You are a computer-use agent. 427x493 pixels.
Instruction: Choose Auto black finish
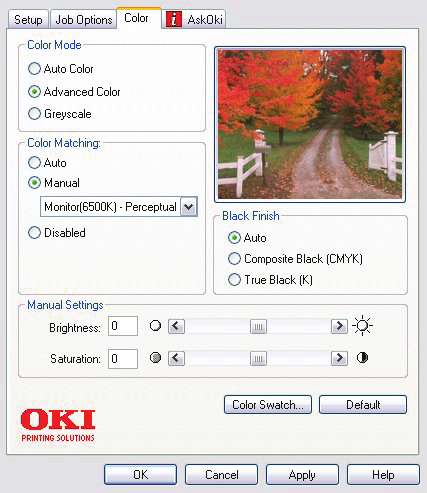(247, 238)
